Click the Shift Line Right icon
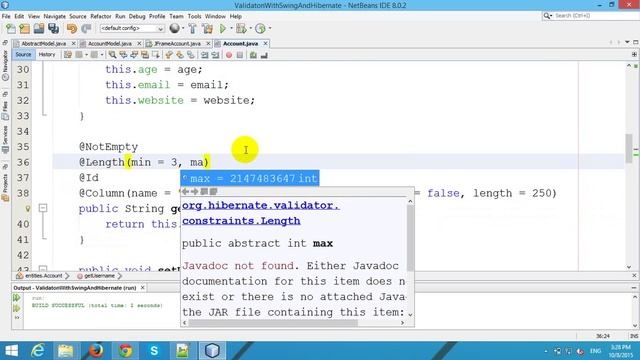 215,55
